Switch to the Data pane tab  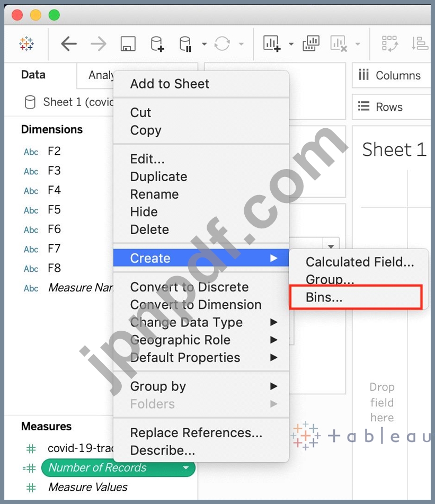[33, 75]
